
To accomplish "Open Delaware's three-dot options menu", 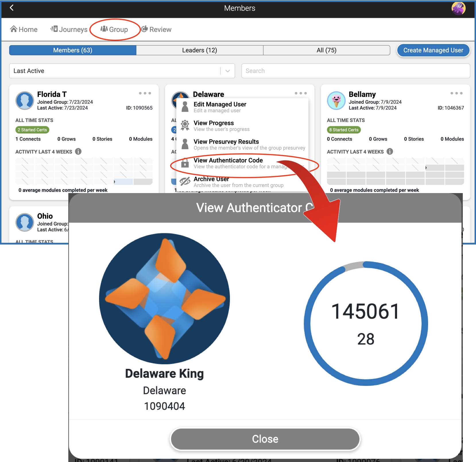I will click(301, 93).
